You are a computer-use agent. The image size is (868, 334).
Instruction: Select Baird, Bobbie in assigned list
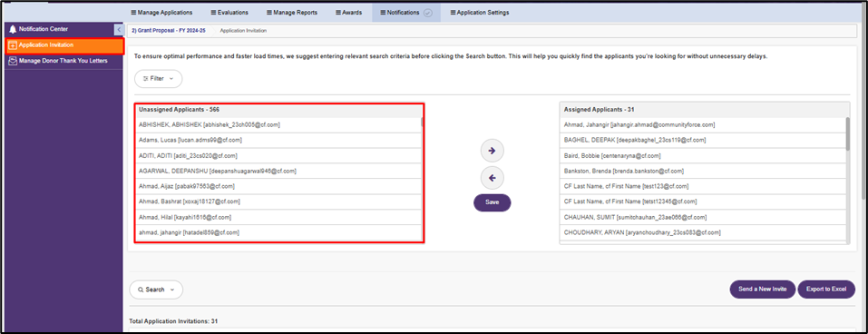703,155
